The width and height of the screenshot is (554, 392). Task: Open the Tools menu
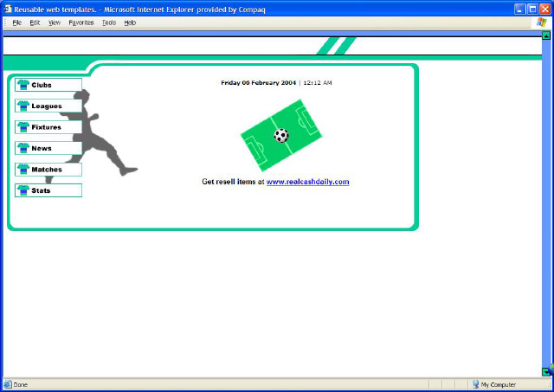(x=109, y=22)
